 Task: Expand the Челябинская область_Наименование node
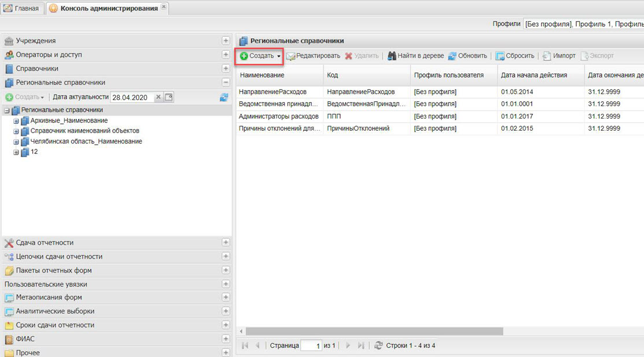pos(16,141)
